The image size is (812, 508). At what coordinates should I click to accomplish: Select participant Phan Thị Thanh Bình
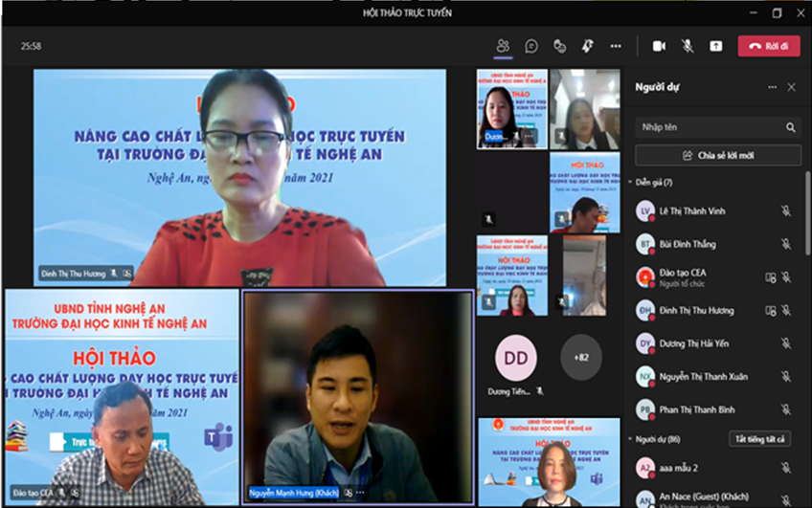tap(717, 409)
